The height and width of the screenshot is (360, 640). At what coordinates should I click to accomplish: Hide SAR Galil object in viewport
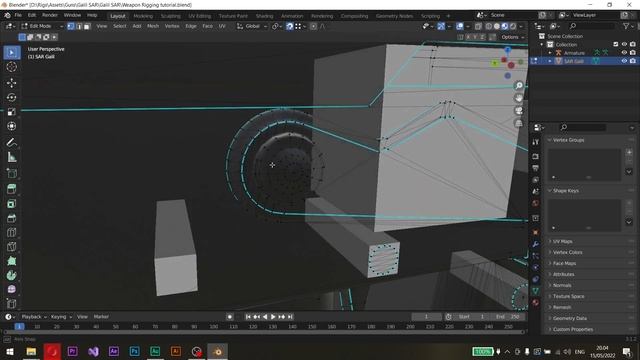[x=624, y=61]
